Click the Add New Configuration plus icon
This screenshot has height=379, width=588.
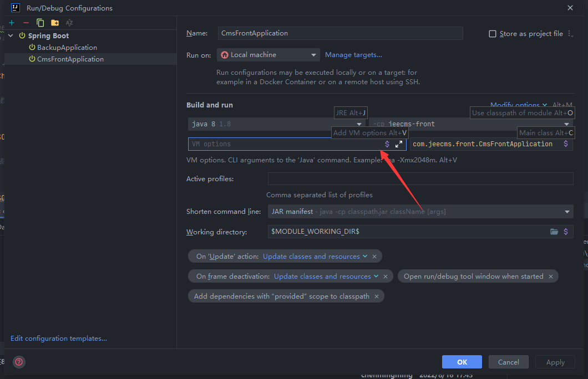click(11, 23)
